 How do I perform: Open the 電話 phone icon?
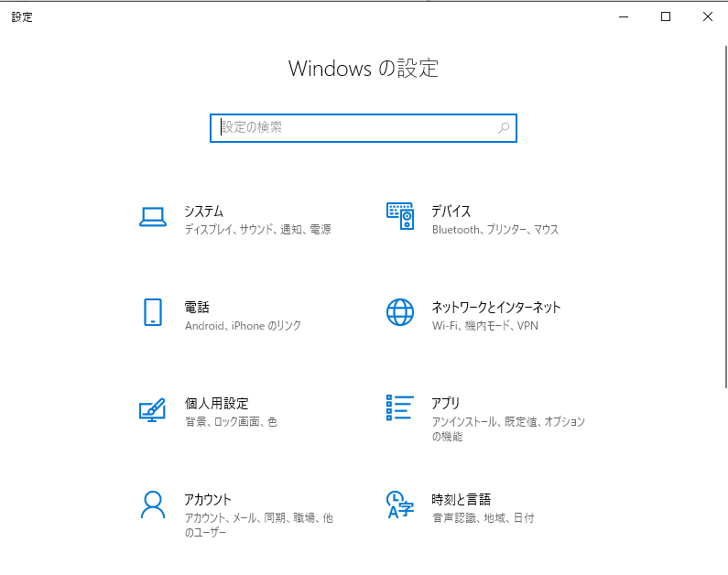[x=153, y=312]
